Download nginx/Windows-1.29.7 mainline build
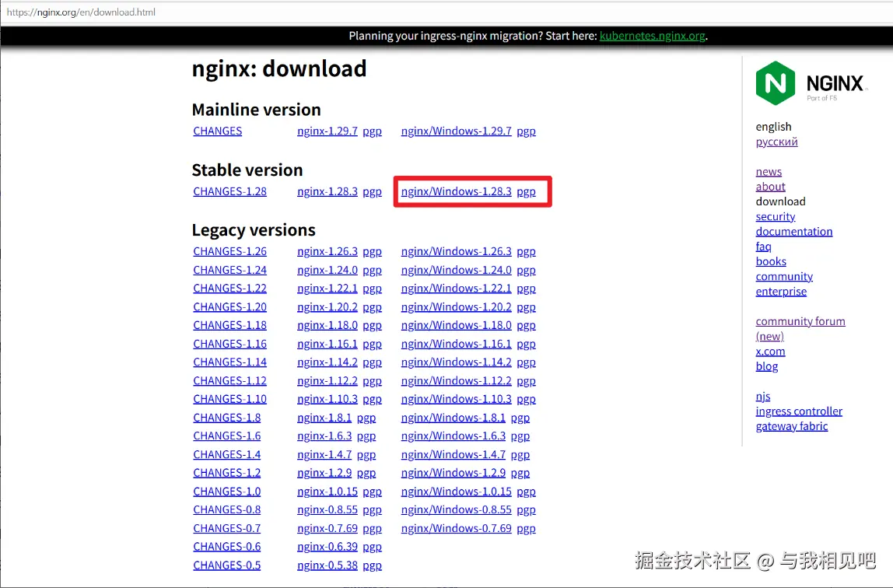 tap(456, 131)
